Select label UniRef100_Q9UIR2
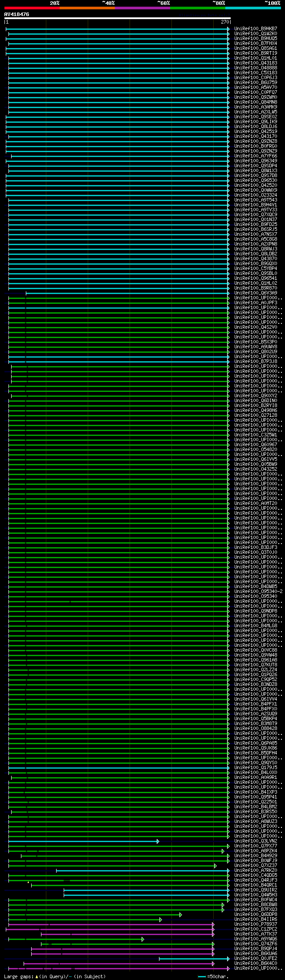This screenshot has width=285, height=980. coord(256,890)
